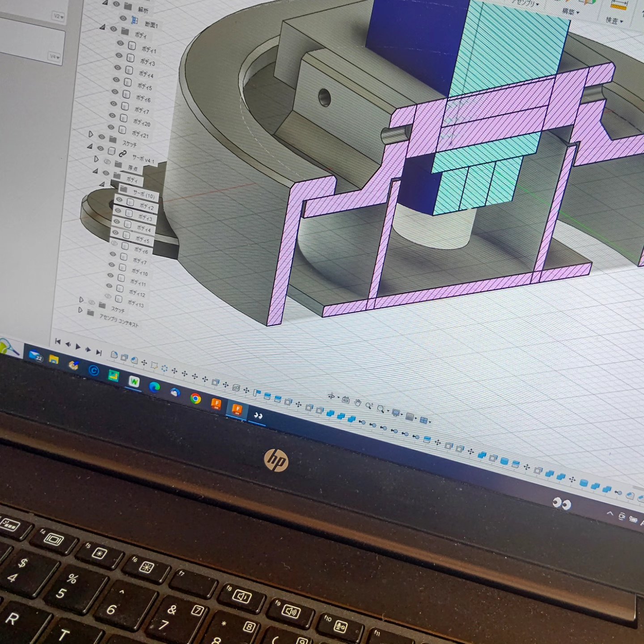The width and height of the screenshot is (644, 644).
Task: Click the 原点 folder icon
Action: tap(118, 165)
